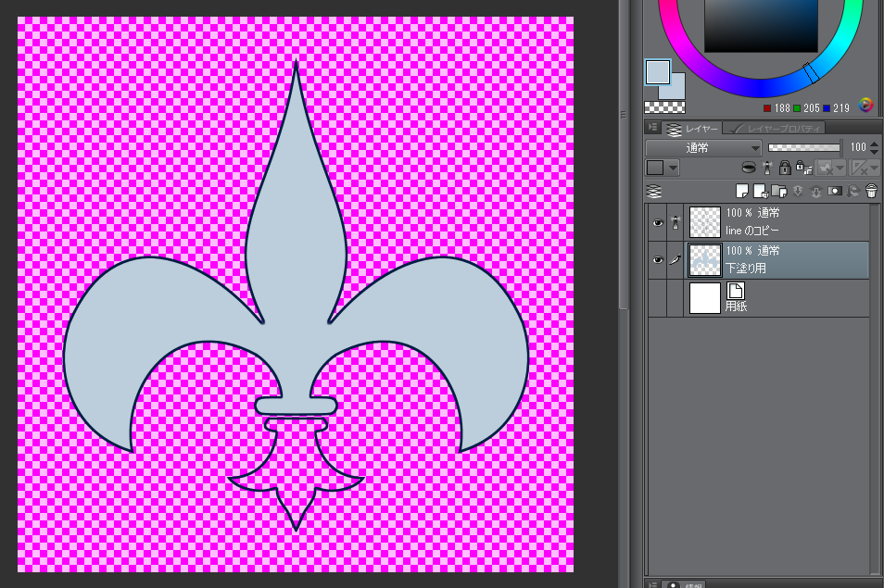Create a new raster layer
Viewport: 884px width, 588px height.
click(742, 192)
